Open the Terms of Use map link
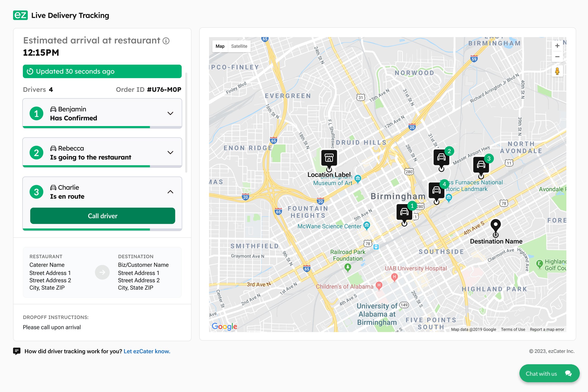Image resolution: width=588 pixels, height=392 pixels. (x=513, y=329)
